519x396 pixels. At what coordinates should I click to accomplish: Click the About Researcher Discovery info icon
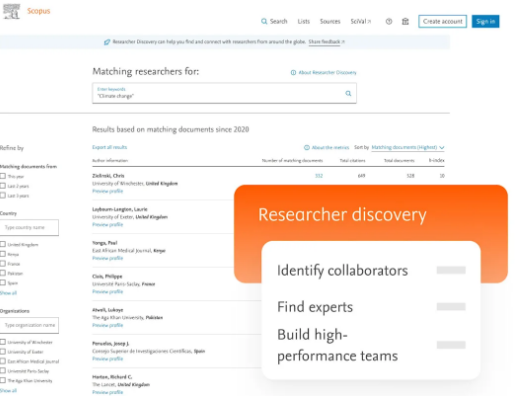pyautogui.click(x=293, y=72)
